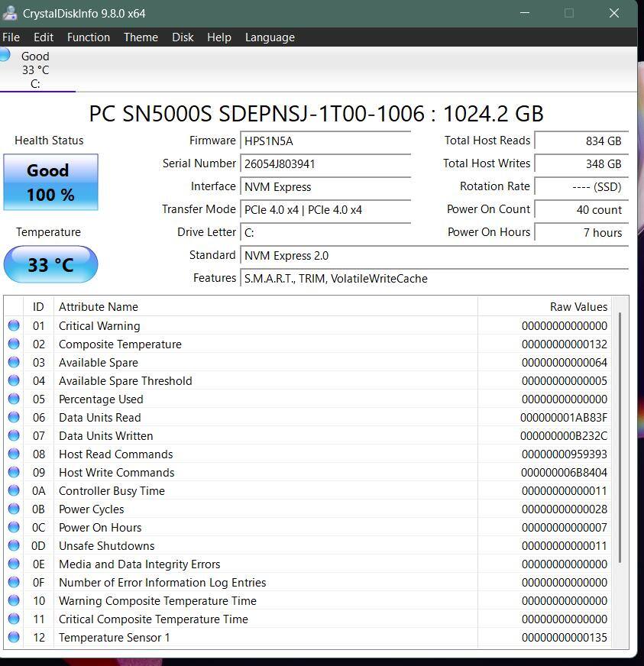Click raw value 00000000959393
This screenshot has width=644, height=666.
coord(564,454)
